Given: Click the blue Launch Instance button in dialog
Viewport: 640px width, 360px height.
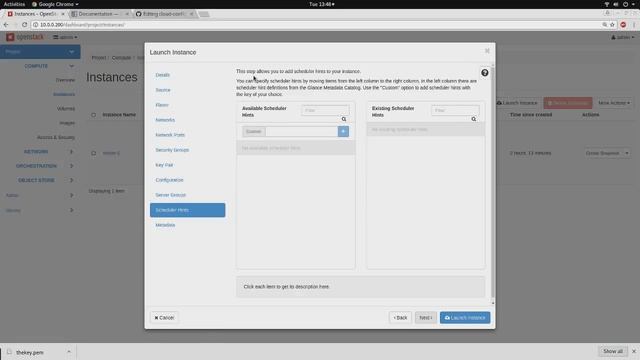Looking at the screenshot, I should pyautogui.click(x=465, y=318).
